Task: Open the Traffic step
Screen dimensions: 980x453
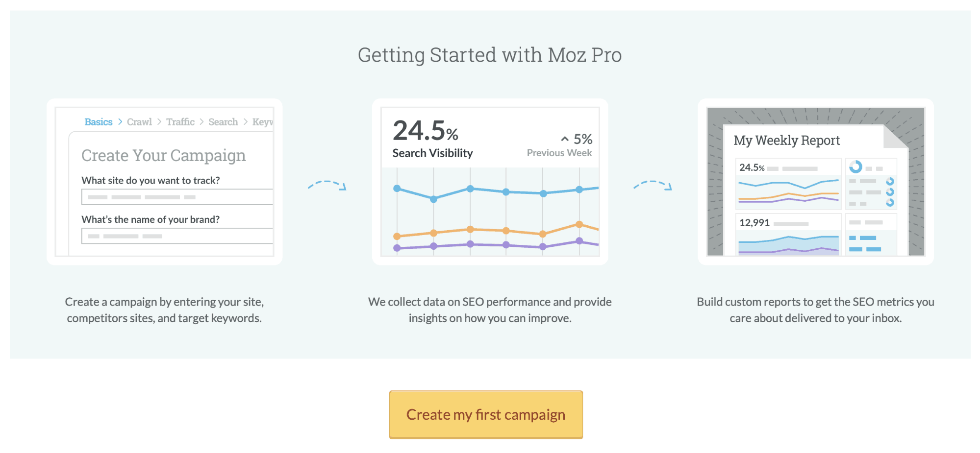Action: tap(180, 121)
